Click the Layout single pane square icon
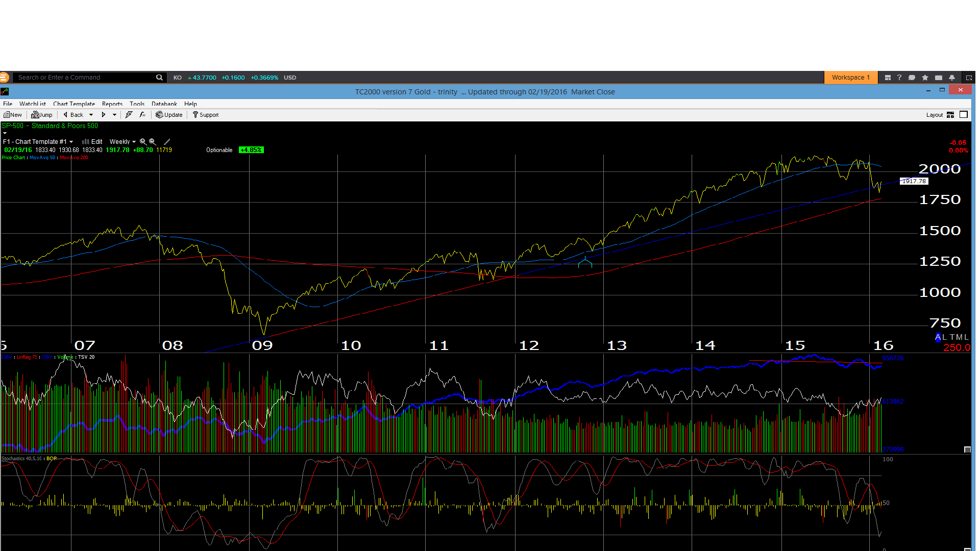The image size is (980, 551). (964, 115)
